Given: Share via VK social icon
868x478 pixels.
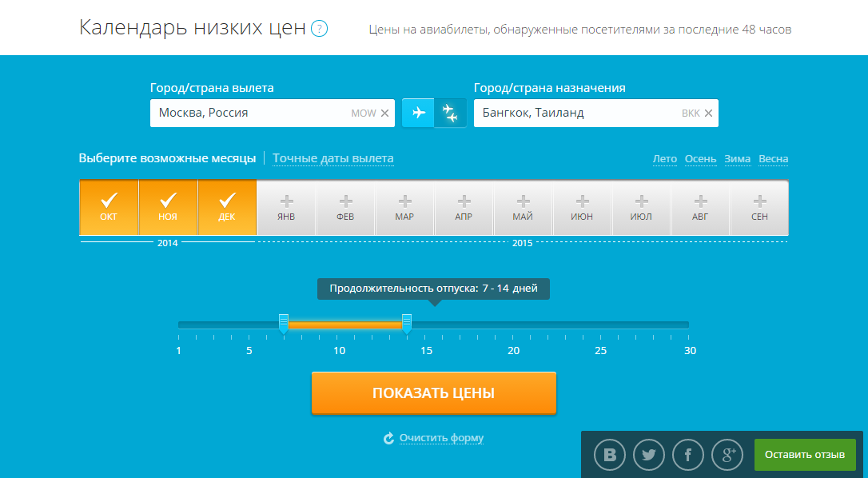Looking at the screenshot, I should [610, 455].
